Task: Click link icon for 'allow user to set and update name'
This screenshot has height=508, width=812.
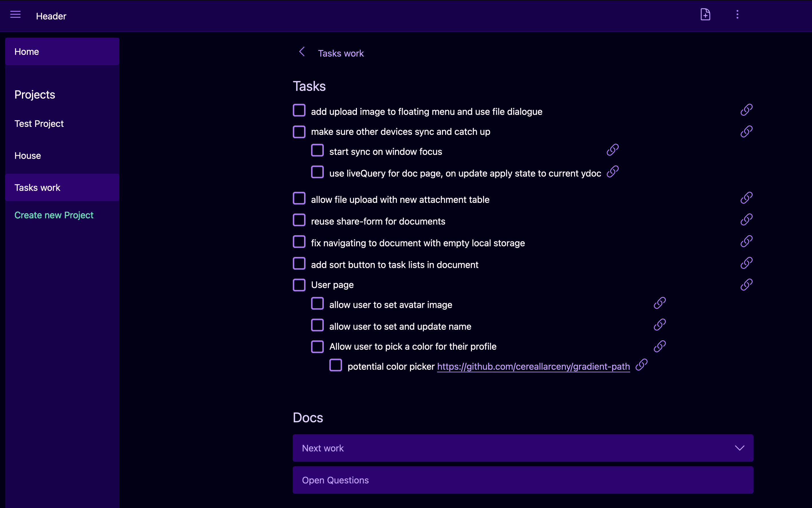Action: 660,325
